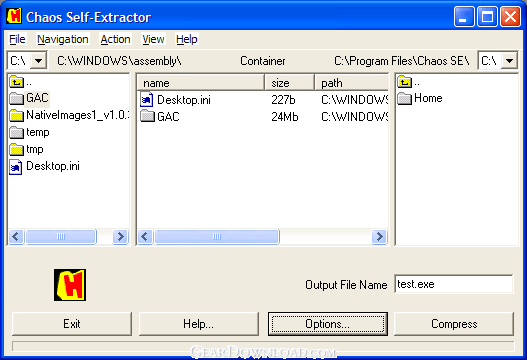This screenshot has height=360, width=527.
Task: Click left pane scrollbar left arrow
Action: click(x=16, y=237)
